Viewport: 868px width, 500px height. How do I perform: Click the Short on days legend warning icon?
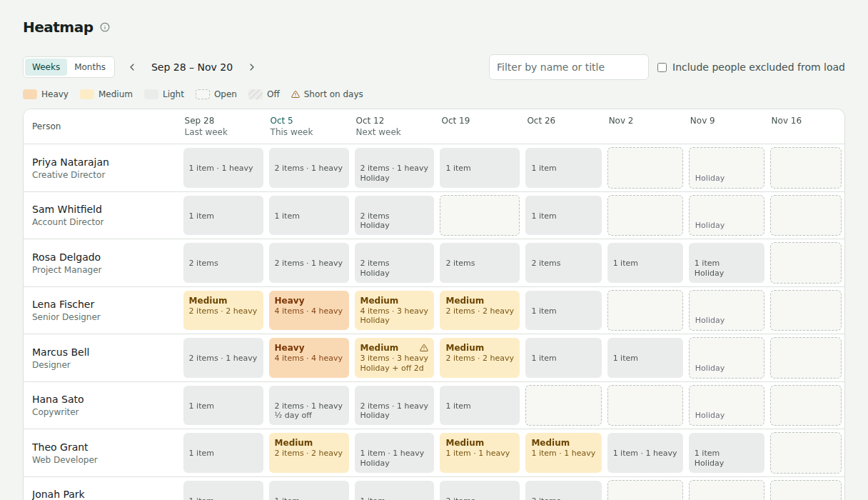(296, 94)
